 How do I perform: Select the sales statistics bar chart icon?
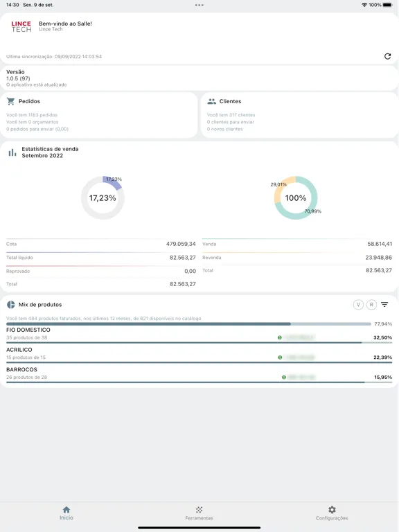coord(12,152)
